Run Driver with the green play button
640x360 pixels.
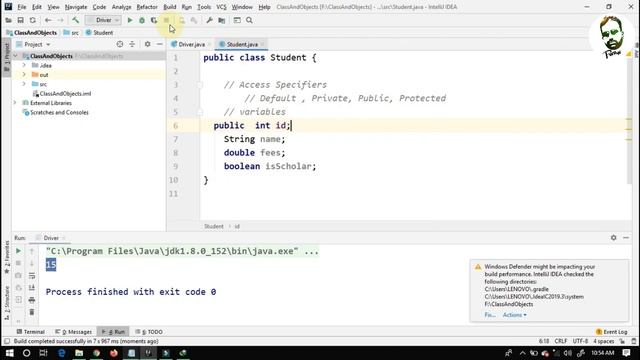click(130, 20)
